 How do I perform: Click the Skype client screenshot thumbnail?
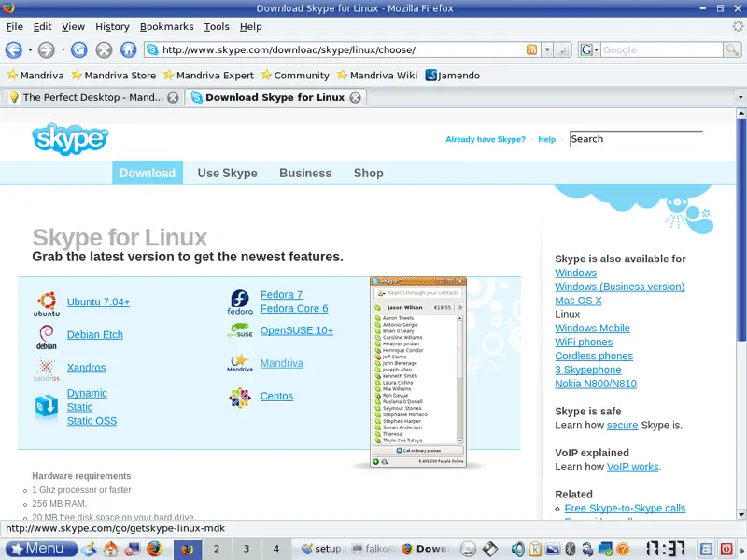click(417, 371)
